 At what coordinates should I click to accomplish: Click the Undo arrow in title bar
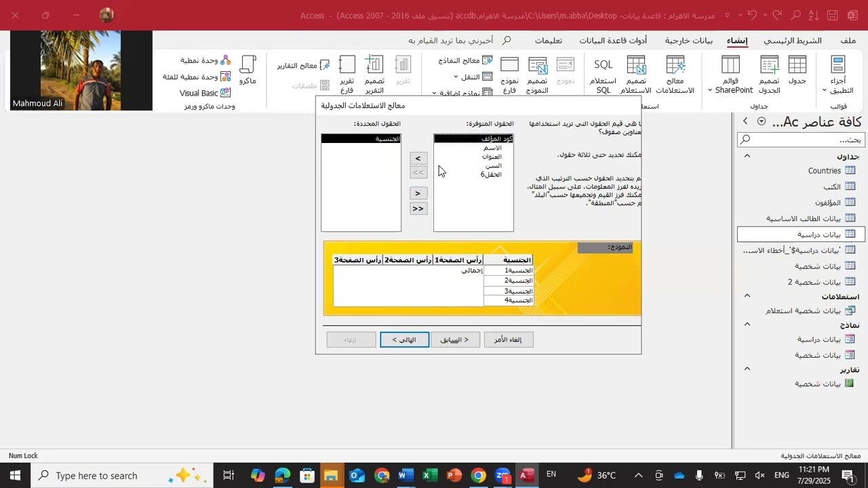(x=751, y=15)
